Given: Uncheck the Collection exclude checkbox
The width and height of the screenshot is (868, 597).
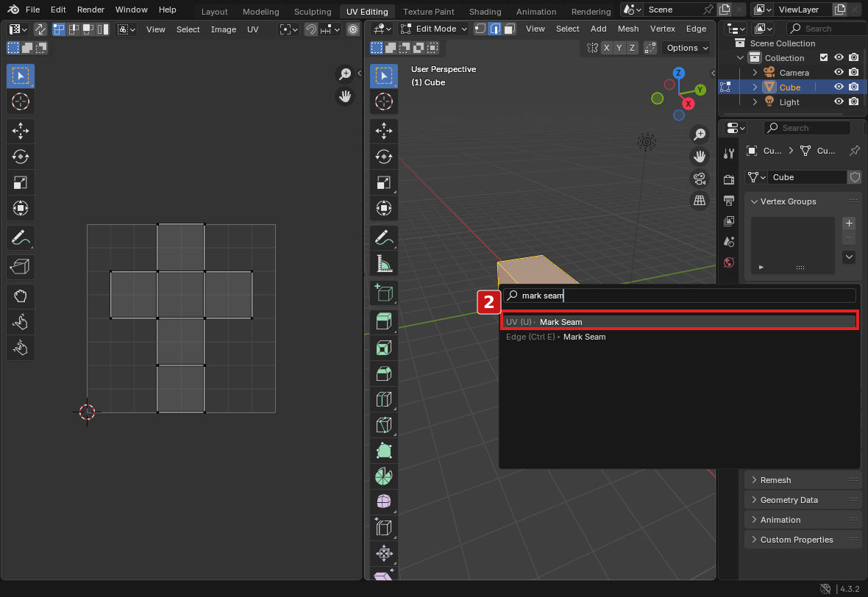Looking at the screenshot, I should point(824,57).
